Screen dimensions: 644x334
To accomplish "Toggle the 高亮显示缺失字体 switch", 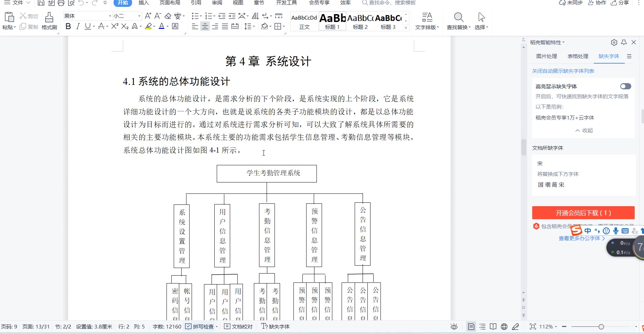I will [625, 86].
